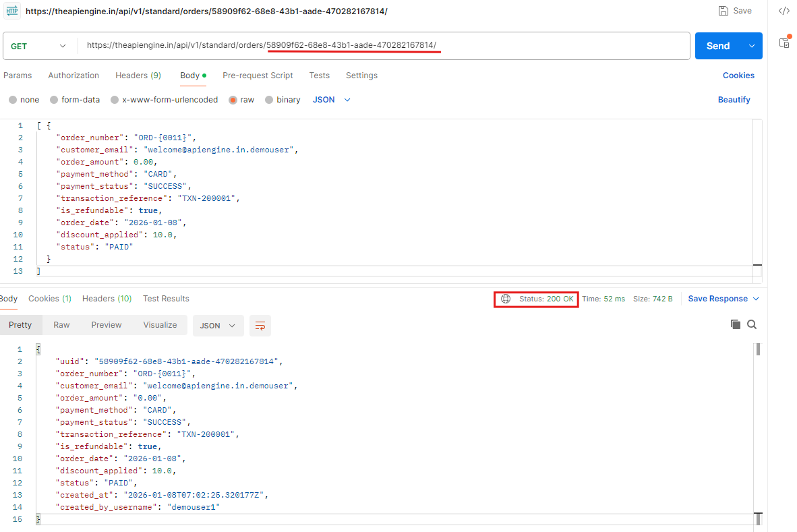Expand the request body JSON type dropdown
This screenshot has width=797, height=532.
[x=332, y=100]
